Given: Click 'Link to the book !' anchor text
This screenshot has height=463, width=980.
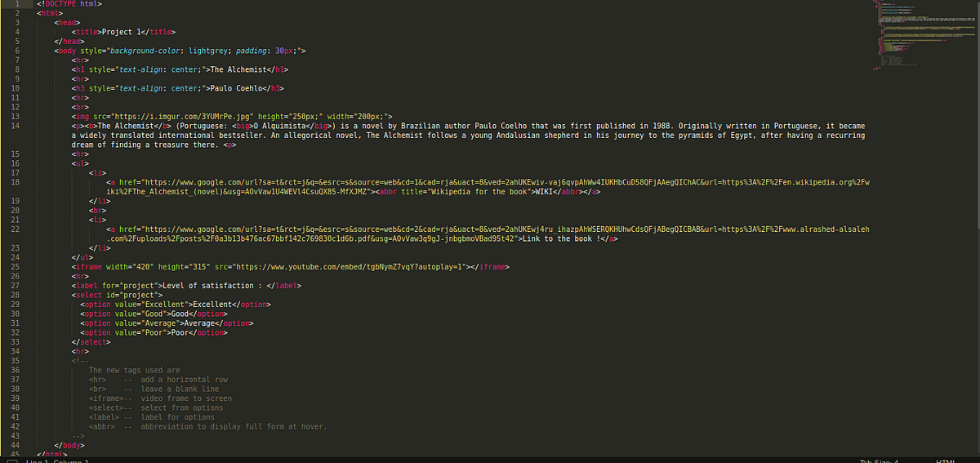Looking at the screenshot, I should tap(559, 238).
